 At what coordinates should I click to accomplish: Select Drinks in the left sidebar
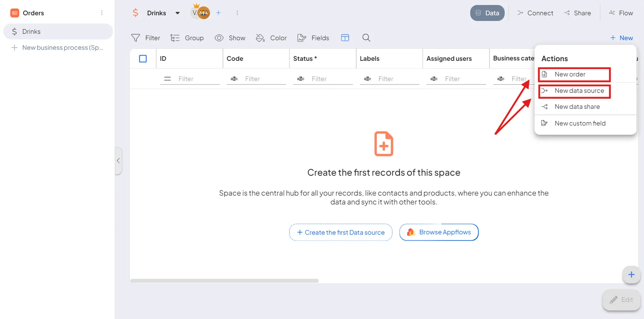point(58,31)
